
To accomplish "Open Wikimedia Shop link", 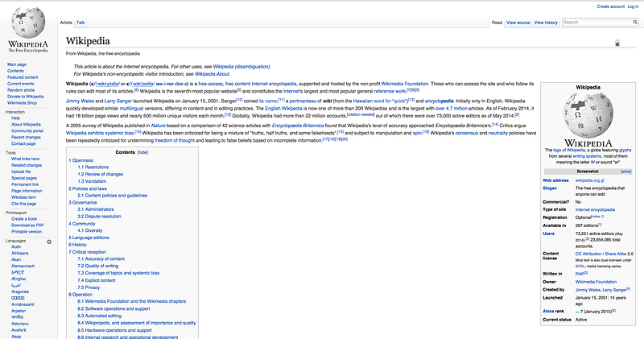I will point(23,103).
